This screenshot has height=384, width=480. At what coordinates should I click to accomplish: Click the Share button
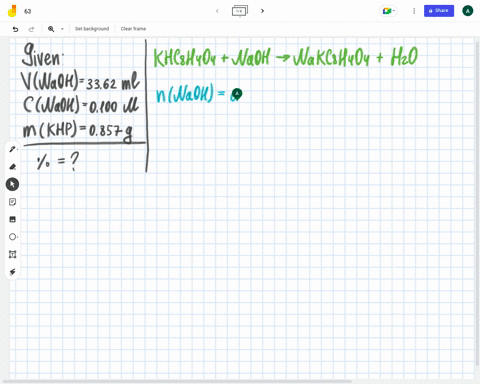[439, 11]
